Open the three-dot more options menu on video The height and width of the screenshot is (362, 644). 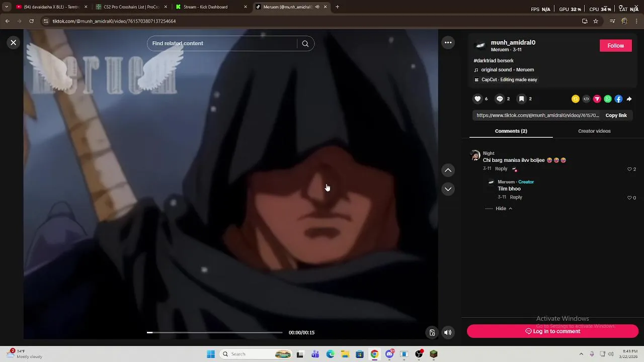448,43
